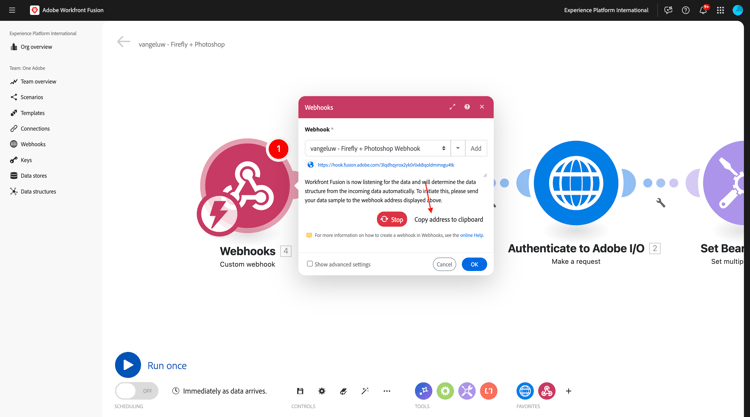
Task: Open the orange Text parser tool icon
Action: pos(488,391)
